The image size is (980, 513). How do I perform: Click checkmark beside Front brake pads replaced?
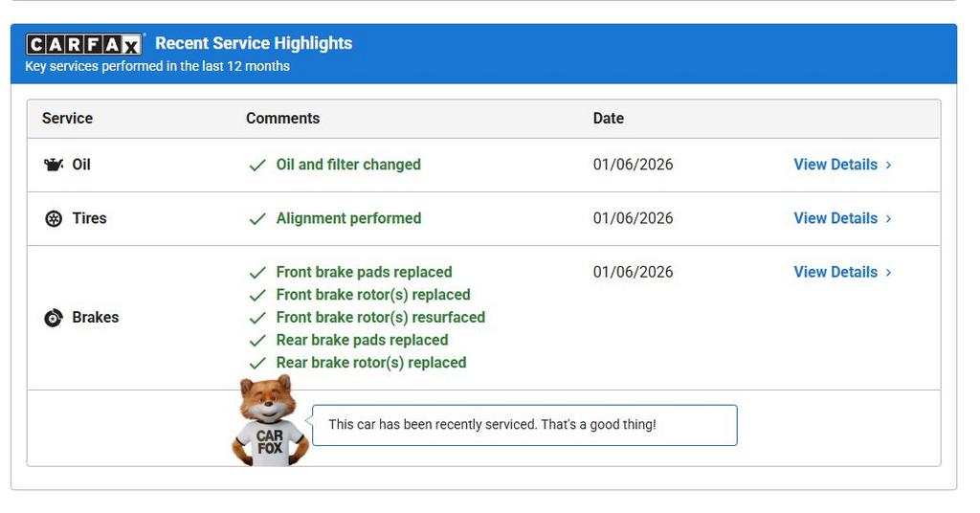pyautogui.click(x=256, y=273)
